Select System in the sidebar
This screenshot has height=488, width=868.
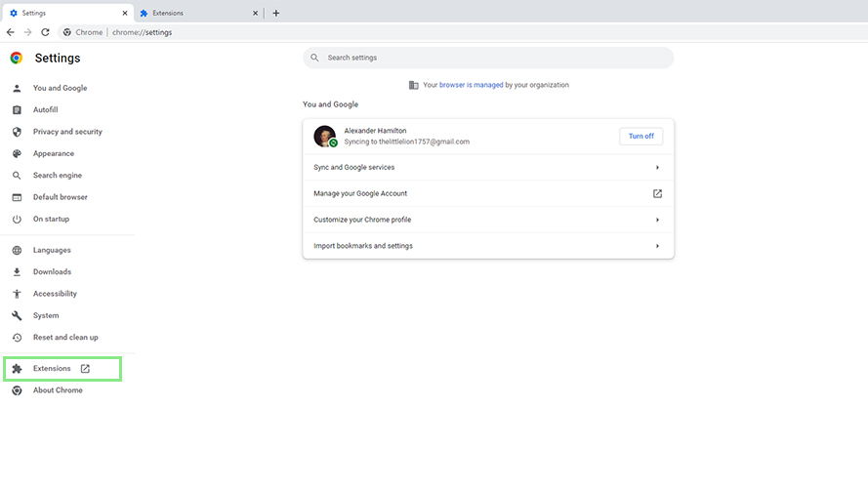point(46,315)
